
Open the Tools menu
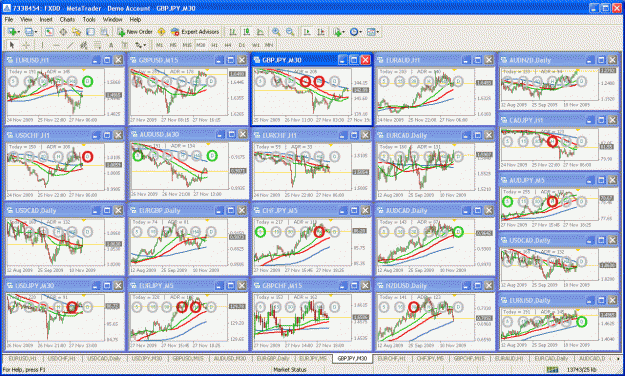coord(88,19)
